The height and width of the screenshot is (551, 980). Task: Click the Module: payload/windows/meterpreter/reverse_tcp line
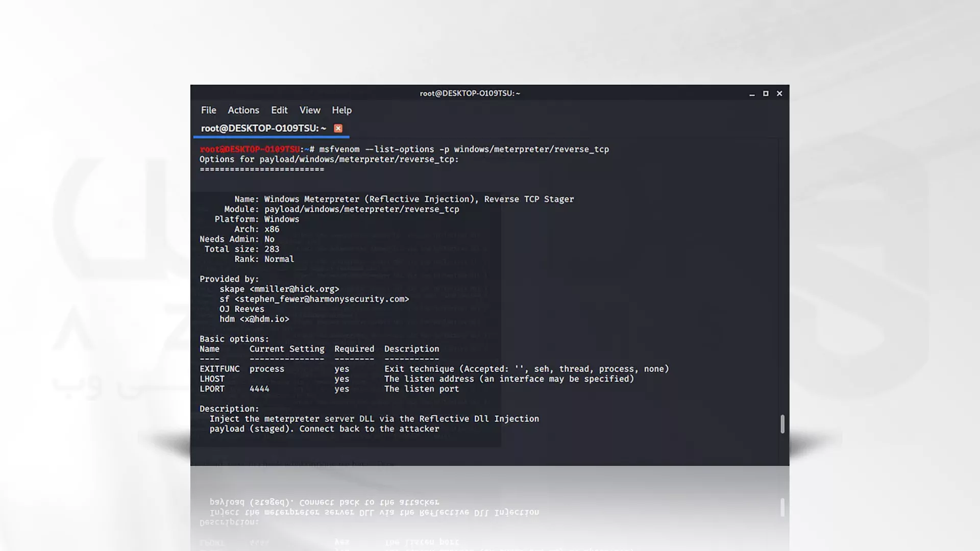[341, 209]
